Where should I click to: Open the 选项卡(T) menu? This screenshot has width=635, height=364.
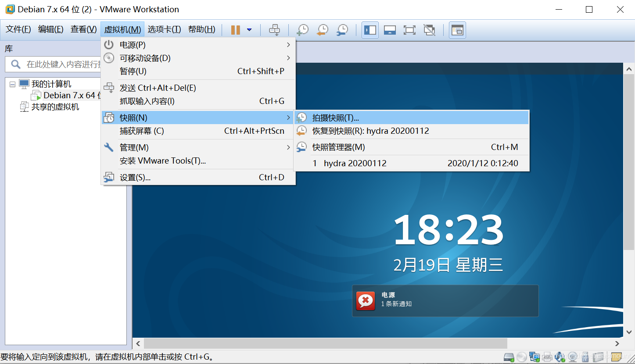point(164,29)
